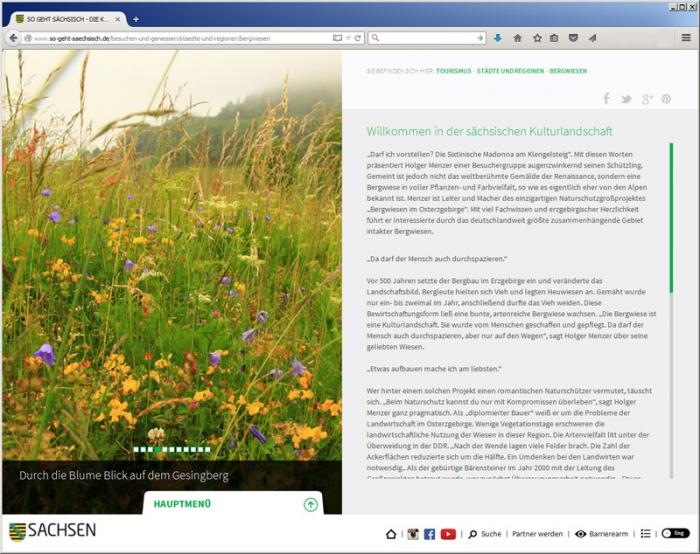
Task: Enable Barrierearm accessible view
Action: click(x=599, y=534)
